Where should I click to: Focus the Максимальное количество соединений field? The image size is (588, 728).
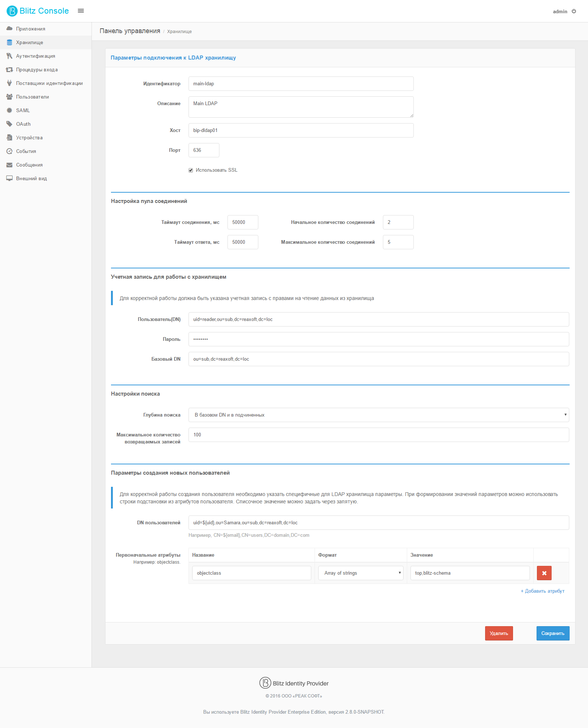398,242
